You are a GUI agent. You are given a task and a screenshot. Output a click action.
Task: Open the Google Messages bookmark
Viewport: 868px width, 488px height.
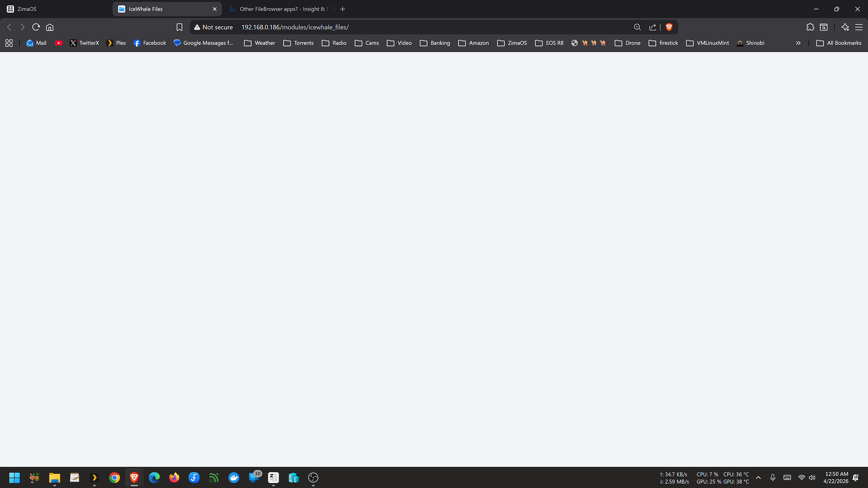click(203, 43)
